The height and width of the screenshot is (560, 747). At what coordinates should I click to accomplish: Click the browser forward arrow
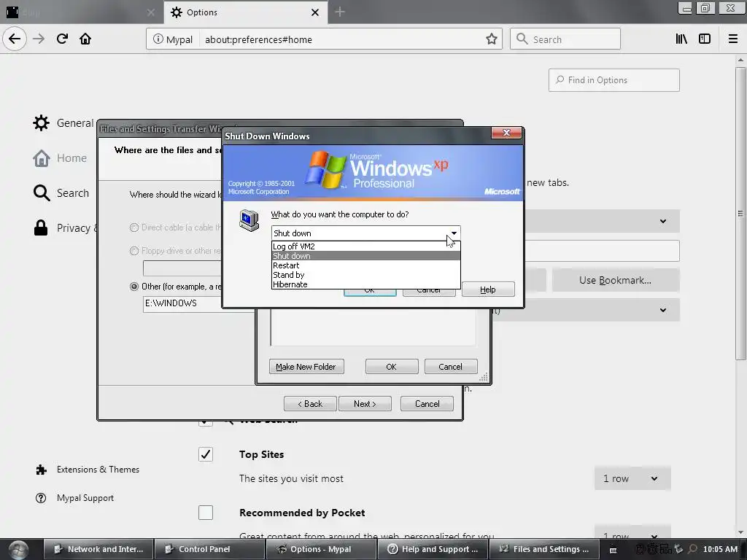[x=39, y=39]
